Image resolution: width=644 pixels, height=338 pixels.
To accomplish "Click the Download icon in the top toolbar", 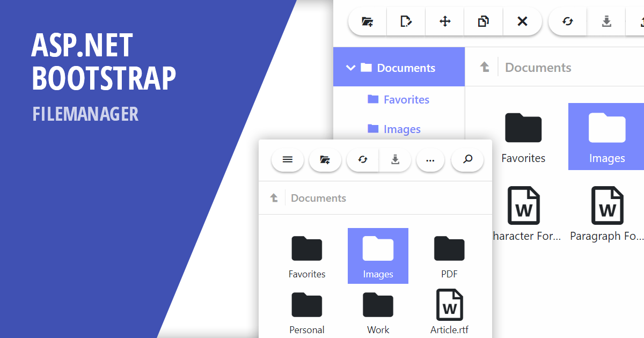I will coord(606,21).
